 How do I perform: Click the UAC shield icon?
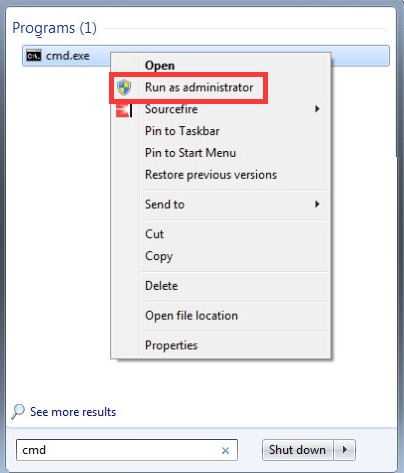124,87
